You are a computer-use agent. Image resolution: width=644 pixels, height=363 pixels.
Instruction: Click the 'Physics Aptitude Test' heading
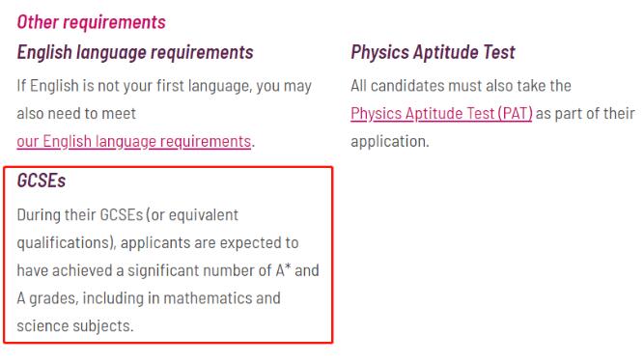point(433,52)
